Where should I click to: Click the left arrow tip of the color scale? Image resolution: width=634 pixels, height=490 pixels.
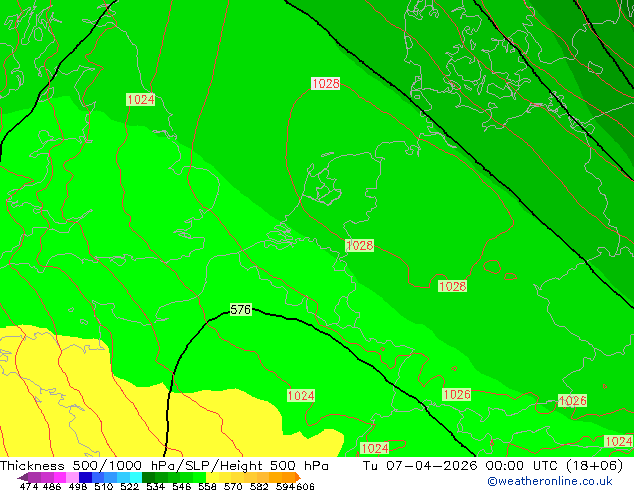[x=22, y=478]
